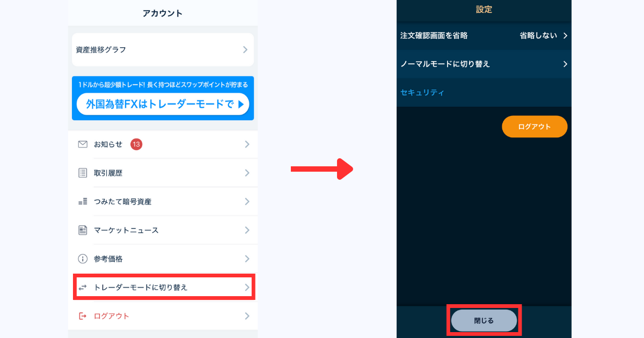
Task: Click the セキュリティ section header
Action: pos(422,92)
